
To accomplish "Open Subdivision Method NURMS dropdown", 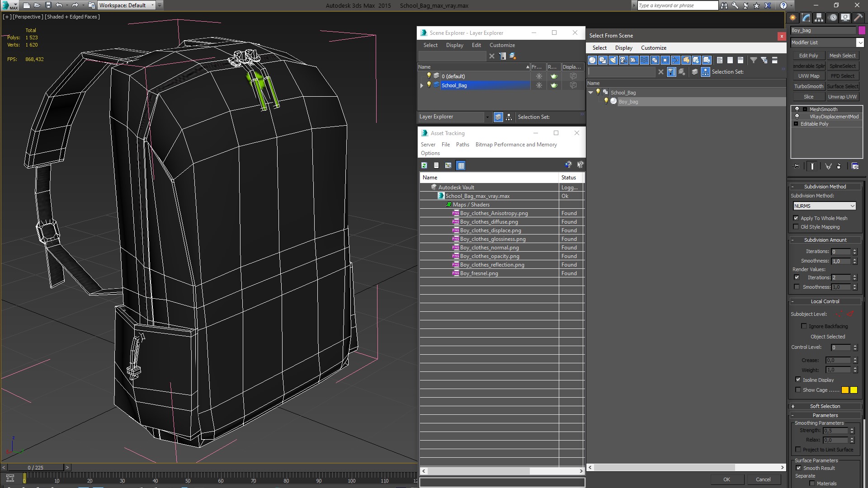I will pos(825,206).
